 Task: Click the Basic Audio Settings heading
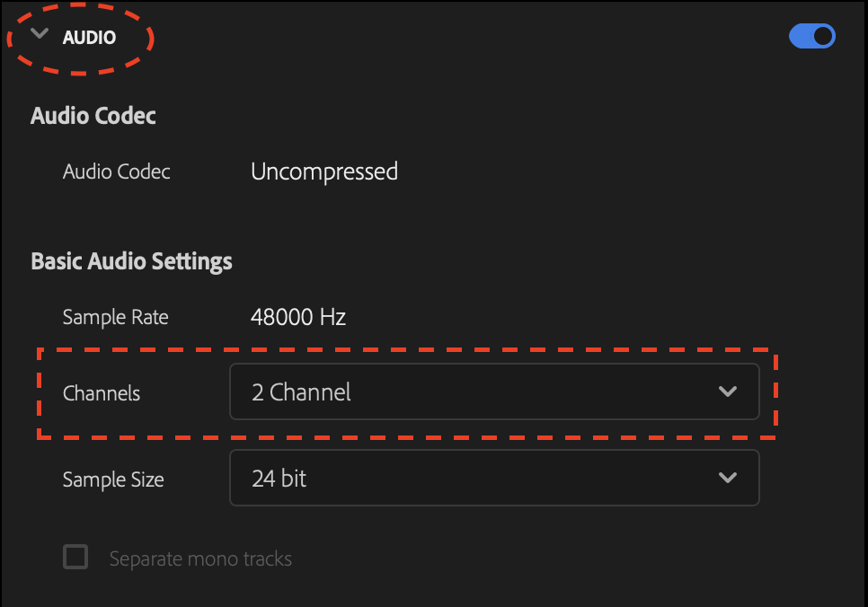tap(131, 260)
